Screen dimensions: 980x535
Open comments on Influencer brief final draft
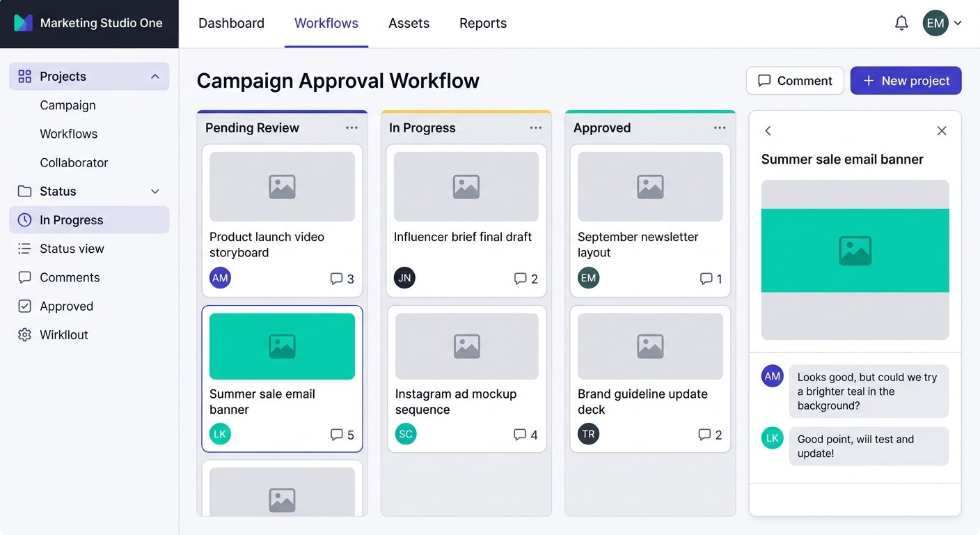(525, 279)
